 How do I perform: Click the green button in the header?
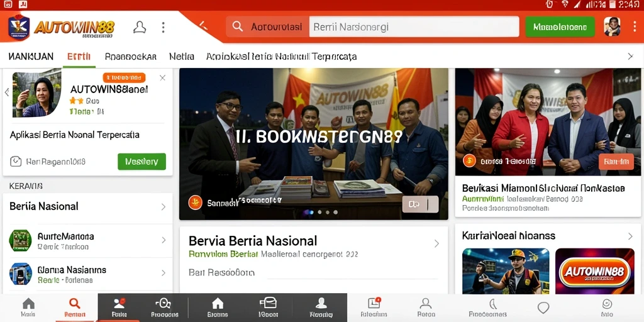(x=560, y=27)
